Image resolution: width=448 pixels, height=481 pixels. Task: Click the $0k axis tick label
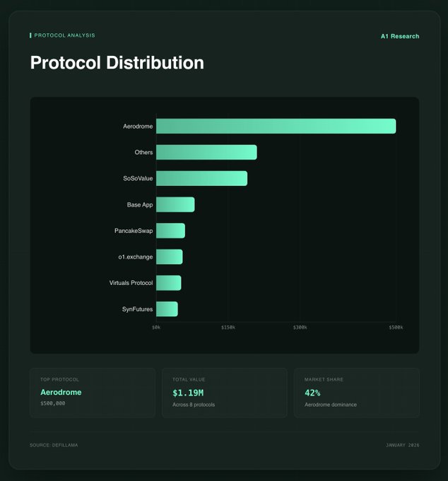[x=156, y=328]
